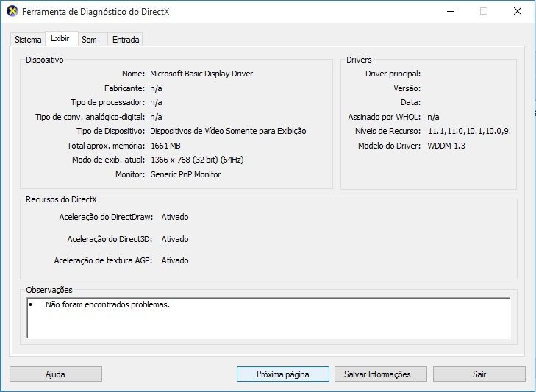Click feature levels '11.1,11.0,10.1,10.0,9'
Viewport: 536px width, 392px height.
tap(468, 131)
